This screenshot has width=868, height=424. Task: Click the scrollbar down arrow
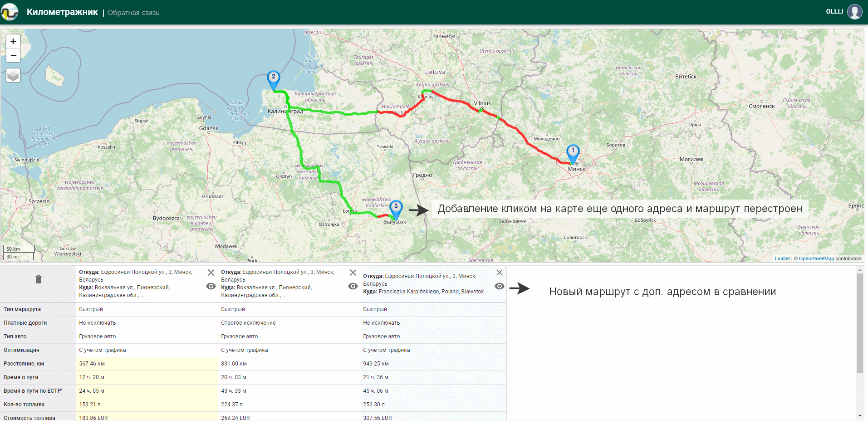click(860, 416)
